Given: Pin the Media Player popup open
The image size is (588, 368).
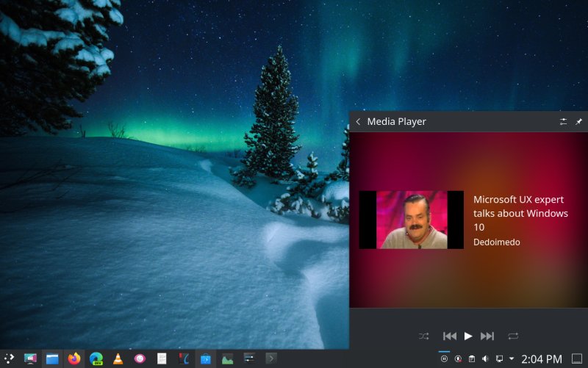Looking at the screenshot, I should (x=578, y=122).
